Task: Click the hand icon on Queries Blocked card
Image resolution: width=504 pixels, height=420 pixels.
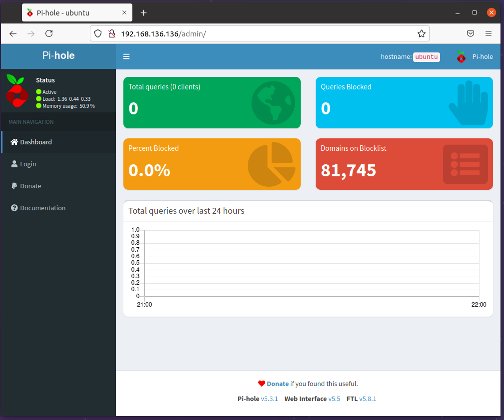Action: click(x=469, y=103)
